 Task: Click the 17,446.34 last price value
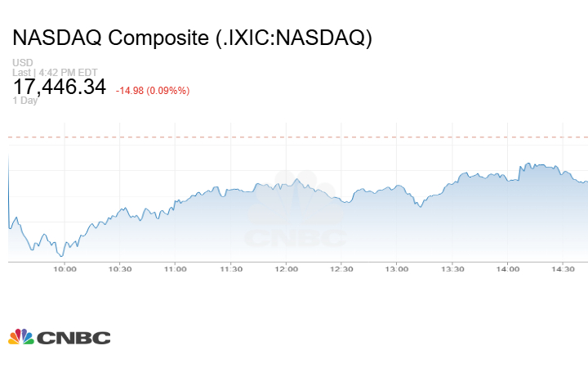click(60, 86)
